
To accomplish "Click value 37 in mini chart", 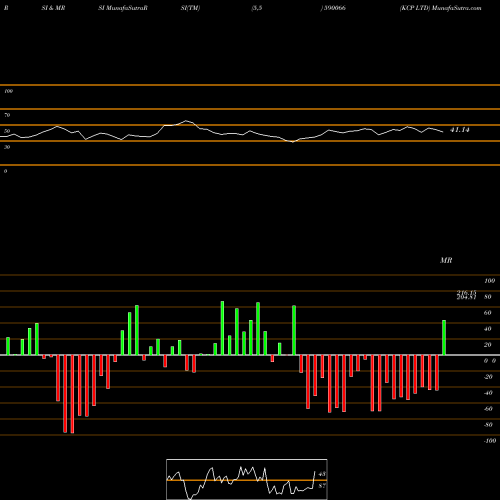I will [x=322, y=486].
